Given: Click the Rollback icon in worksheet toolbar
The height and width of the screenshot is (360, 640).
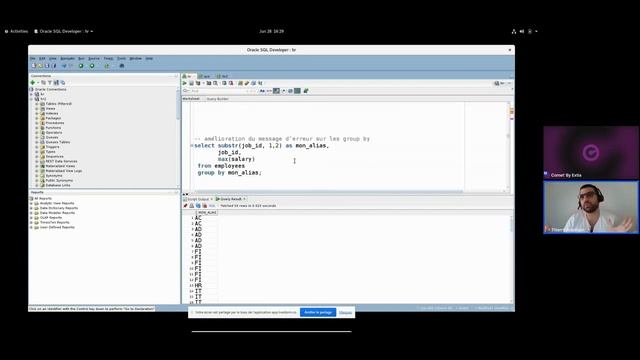Looking at the screenshot, I should coord(231,83).
